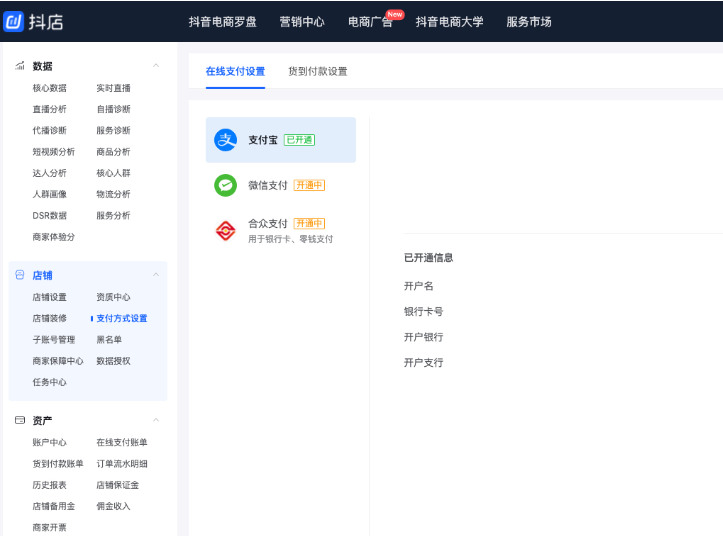Open 实时直播 in sidebar
Viewport: 723px width, 536px height.
click(113, 88)
